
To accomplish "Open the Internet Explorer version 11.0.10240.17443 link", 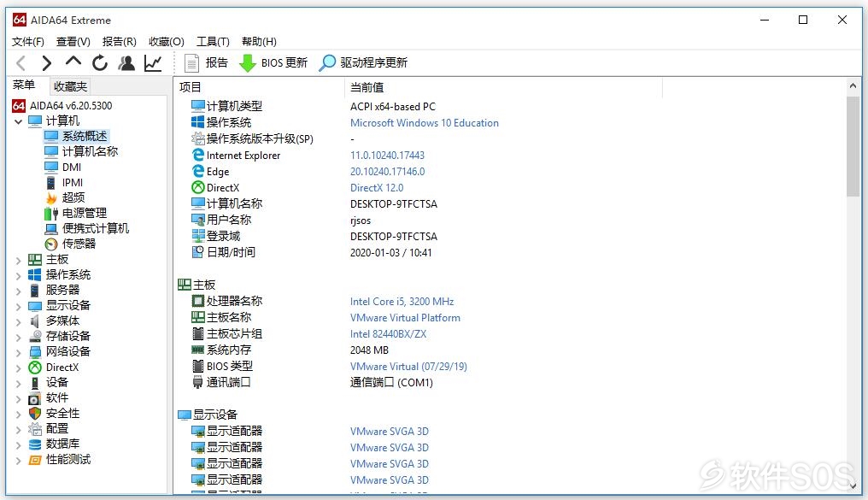I will [387, 156].
